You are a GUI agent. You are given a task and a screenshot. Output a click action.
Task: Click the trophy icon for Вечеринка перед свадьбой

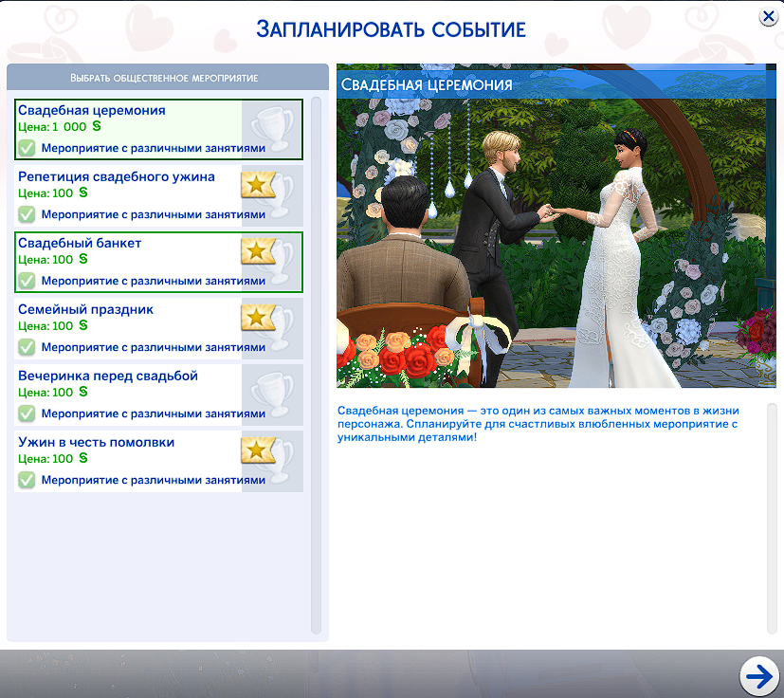(x=272, y=395)
